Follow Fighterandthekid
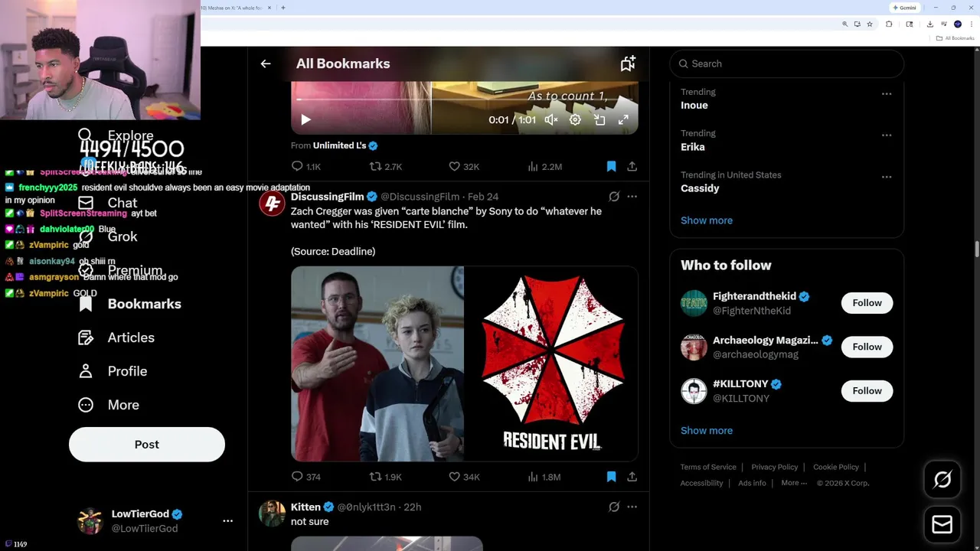Screen dimensions: 980x551 coord(867,303)
